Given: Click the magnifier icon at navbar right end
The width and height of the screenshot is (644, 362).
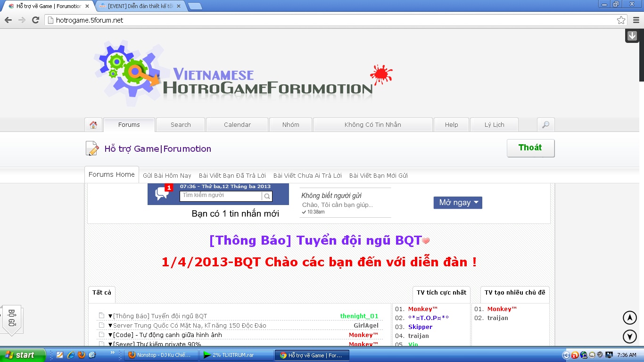Looking at the screenshot, I should tap(545, 125).
